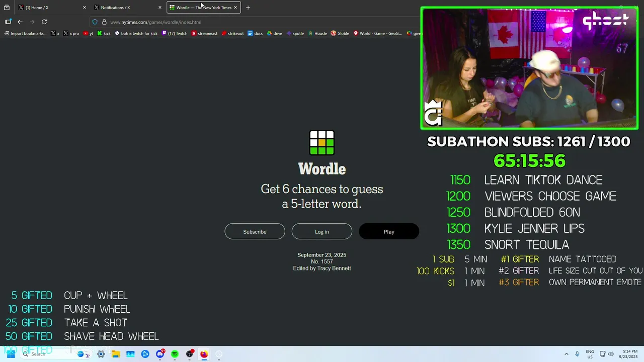The image size is (644, 362).
Task: Open the 'x' bookmark
Action: pyautogui.click(x=55, y=34)
